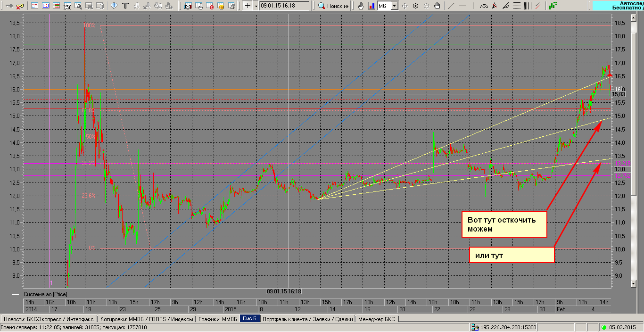Click the Время сервера status text

pos(74,327)
